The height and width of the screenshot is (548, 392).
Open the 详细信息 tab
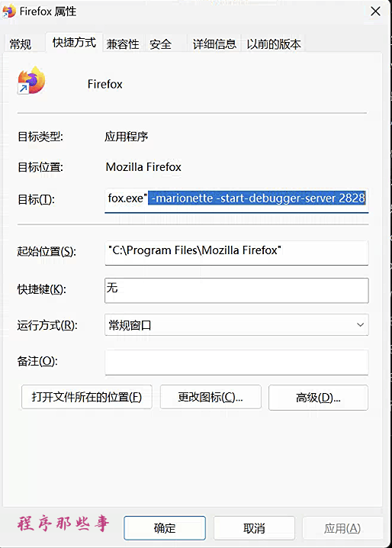pyautogui.click(x=214, y=44)
